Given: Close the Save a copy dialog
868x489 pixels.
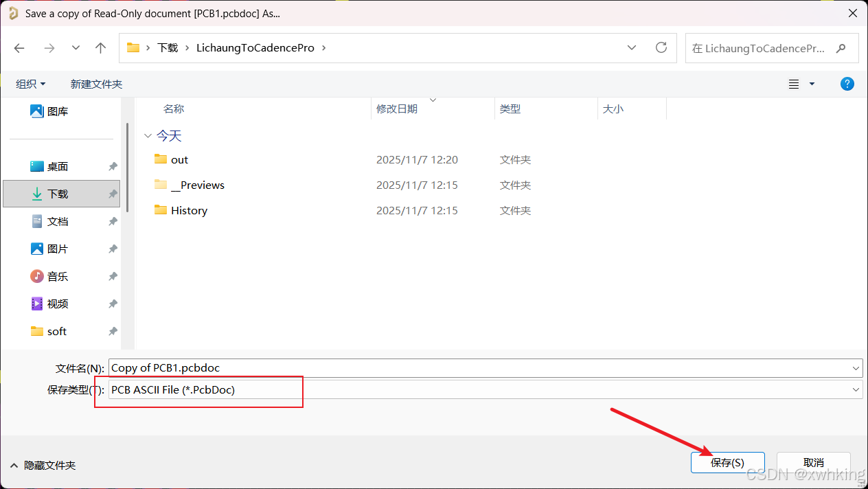Looking at the screenshot, I should [852, 13].
